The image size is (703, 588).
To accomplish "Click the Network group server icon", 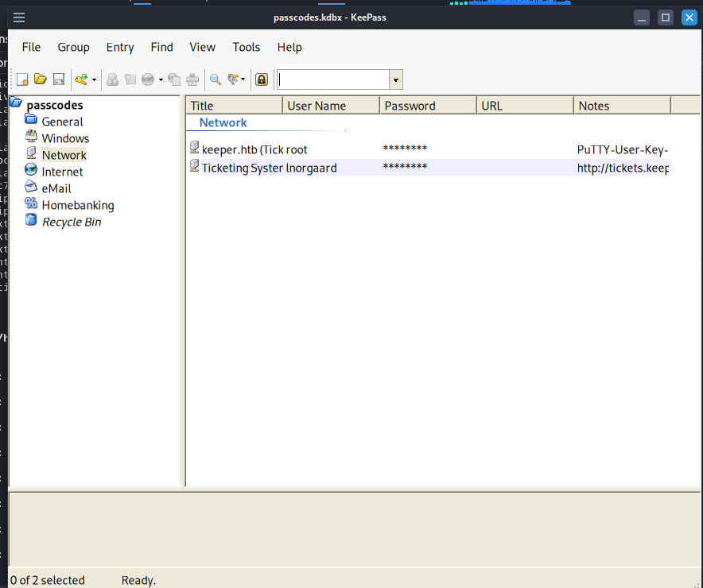I will click(x=31, y=153).
